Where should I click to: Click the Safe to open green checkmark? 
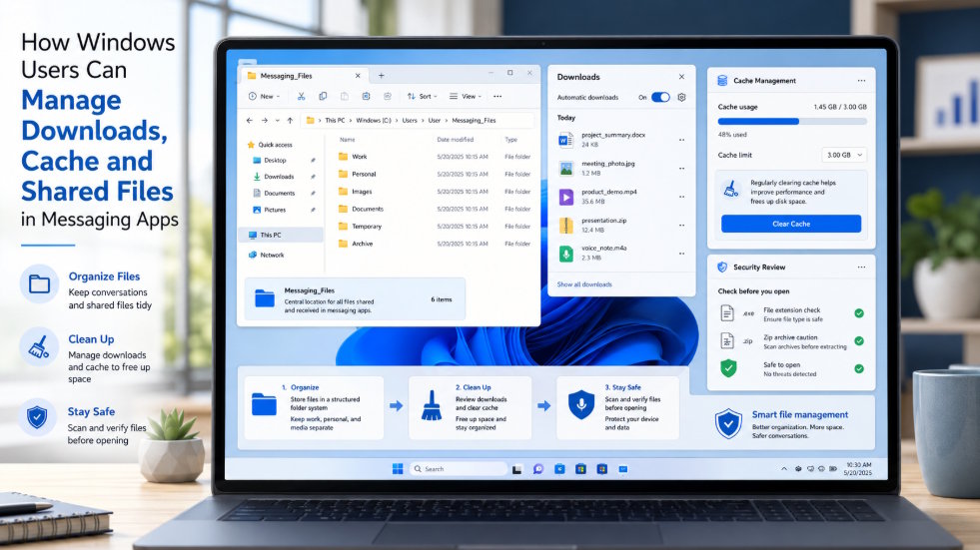coord(859,369)
